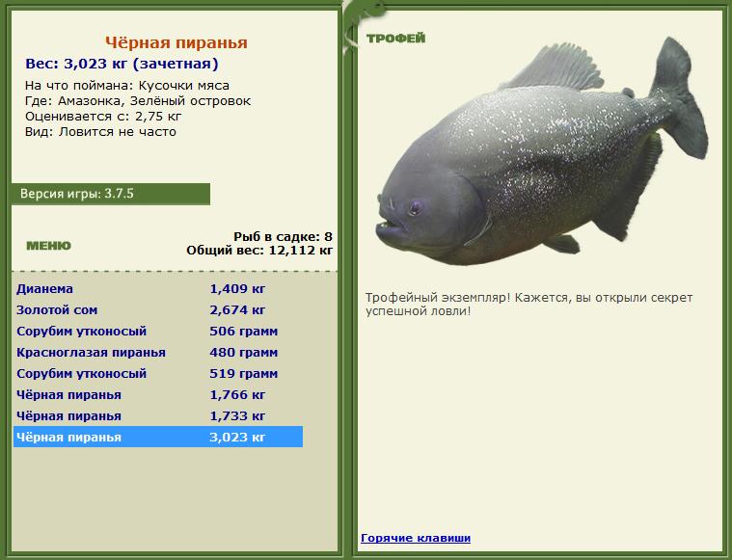This screenshot has height=560, width=732.
Task: Open the Горячие клавиши link
Action: [416, 538]
